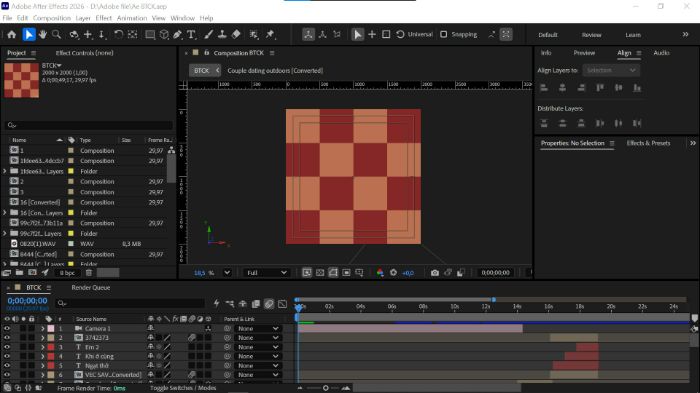Open Parent dropdown for Ngạt thở layer

click(x=258, y=366)
